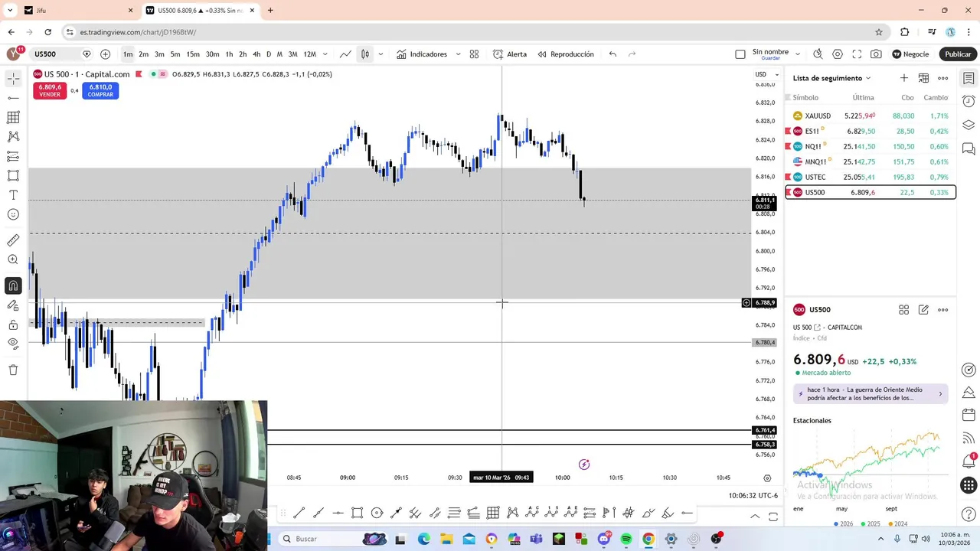The width and height of the screenshot is (980, 551).
Task: Expand Lista de seguimiento dropdown
Action: tap(832, 78)
